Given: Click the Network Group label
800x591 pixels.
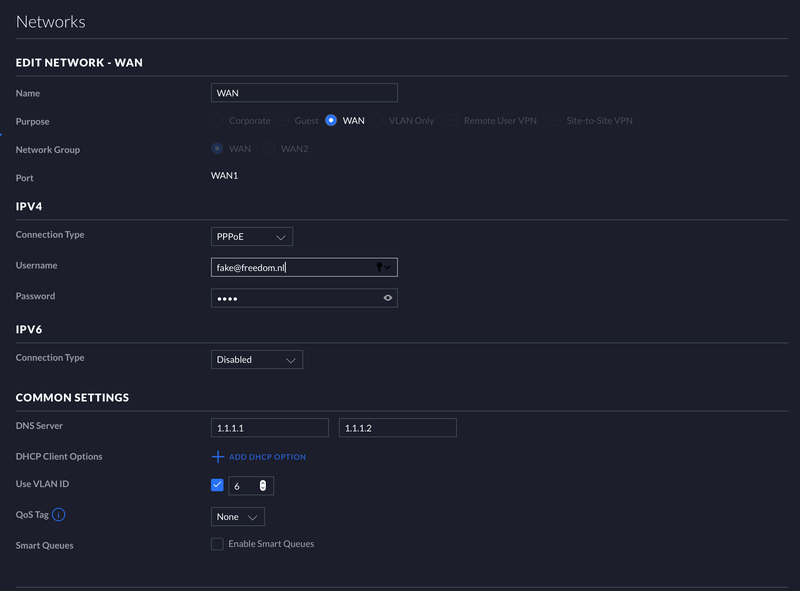Looking at the screenshot, I should 48,150.
